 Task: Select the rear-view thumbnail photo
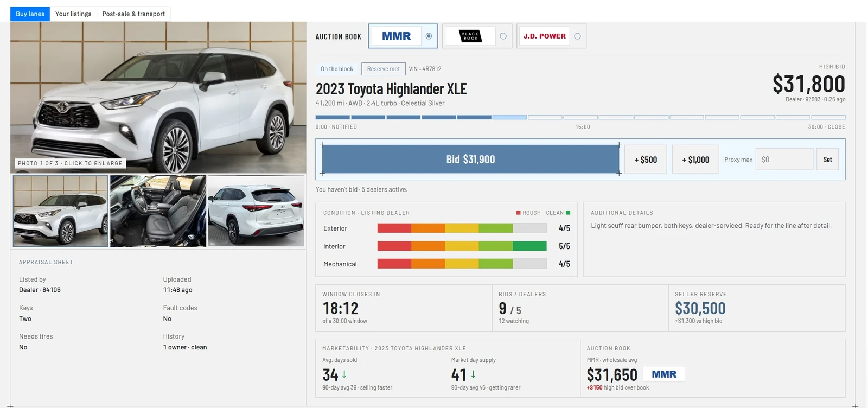pyautogui.click(x=256, y=211)
